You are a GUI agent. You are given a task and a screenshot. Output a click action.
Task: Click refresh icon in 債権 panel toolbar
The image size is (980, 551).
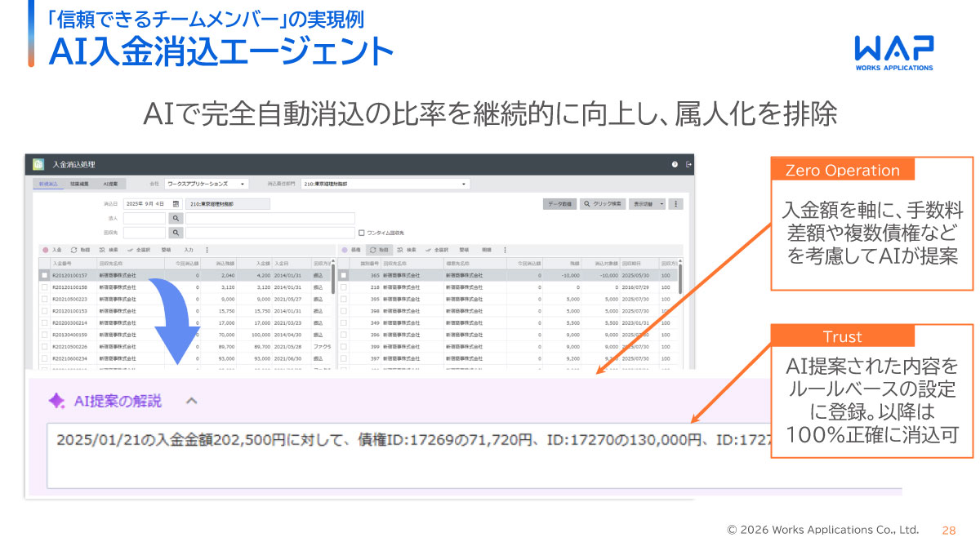click(372, 250)
